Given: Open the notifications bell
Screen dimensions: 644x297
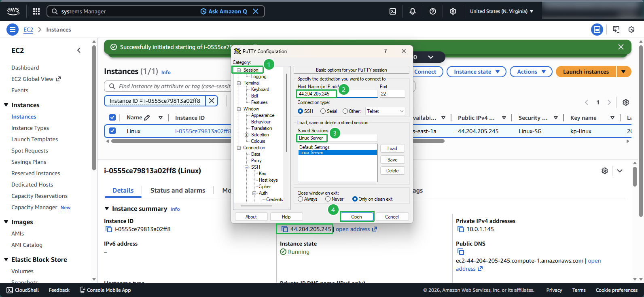Looking at the screenshot, I should 413,11.
